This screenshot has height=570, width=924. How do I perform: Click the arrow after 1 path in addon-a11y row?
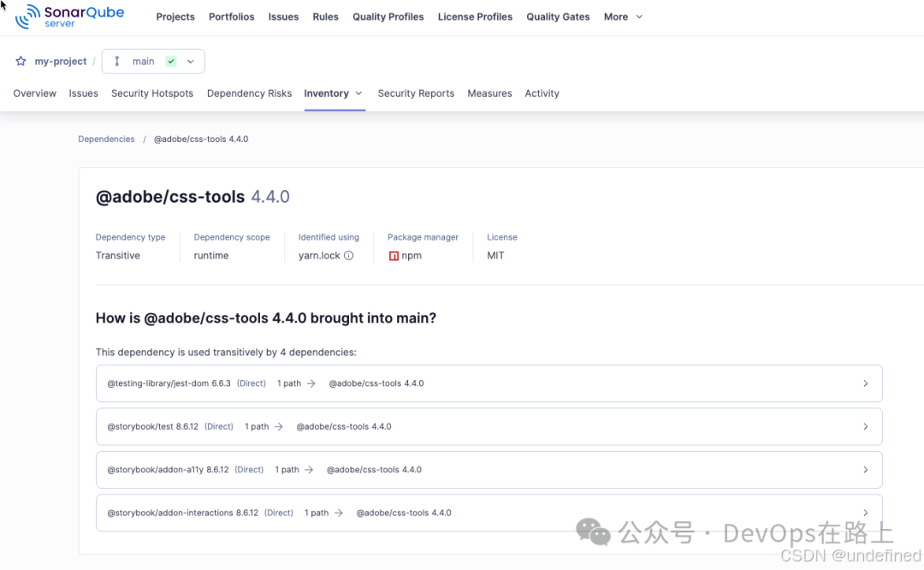click(309, 470)
